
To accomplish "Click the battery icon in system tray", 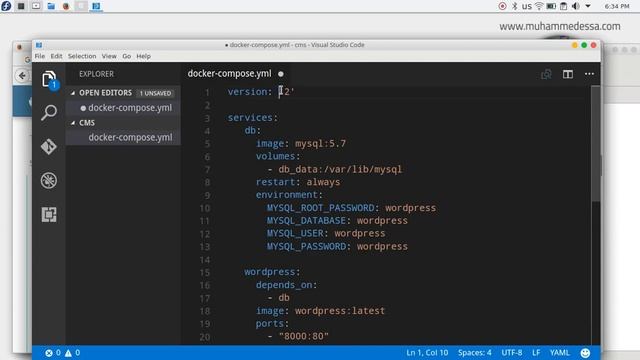I will [x=551, y=6].
